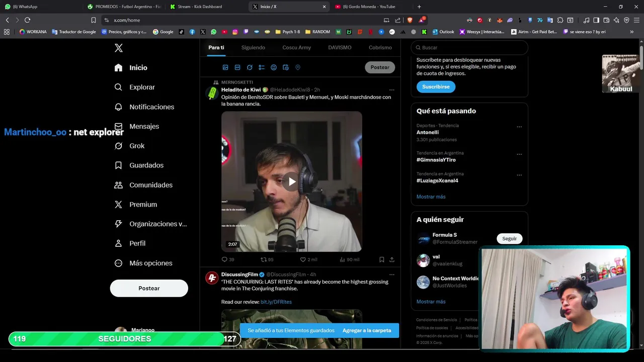Open more options on Heladito de Kiwi post
The width and height of the screenshot is (644, 362).
(x=391, y=90)
